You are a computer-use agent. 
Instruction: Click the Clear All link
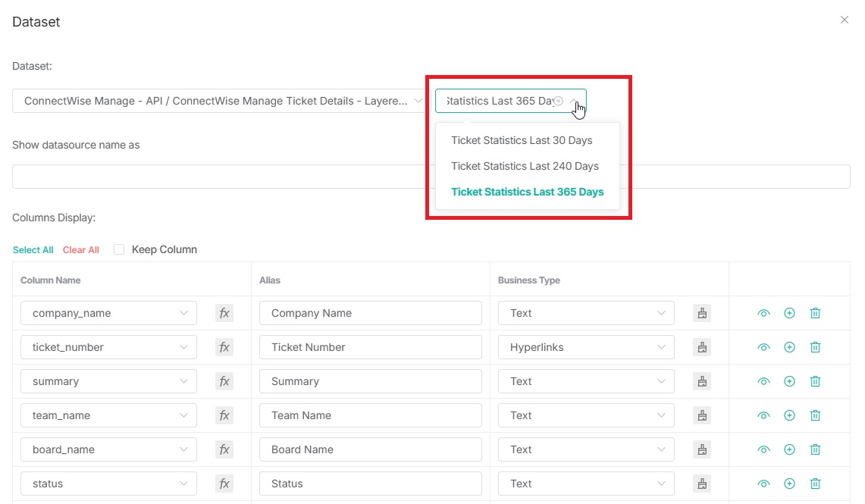(81, 250)
